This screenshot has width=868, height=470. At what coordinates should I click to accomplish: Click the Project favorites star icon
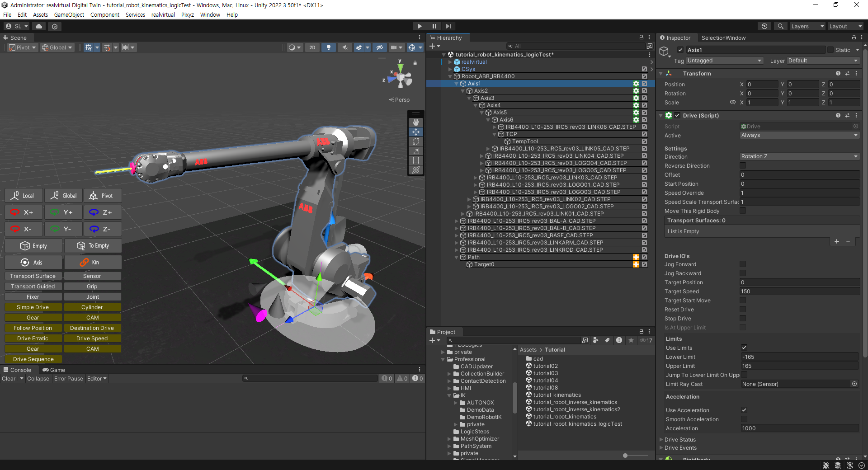click(x=631, y=340)
